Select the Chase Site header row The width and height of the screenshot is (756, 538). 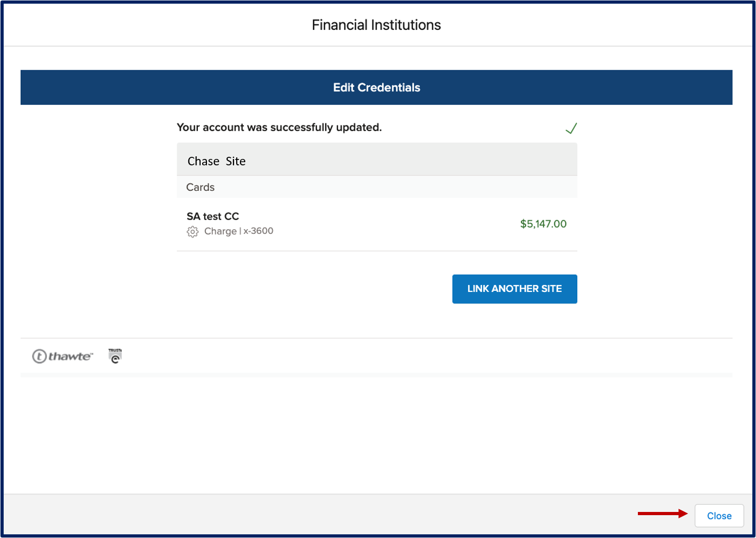377,159
